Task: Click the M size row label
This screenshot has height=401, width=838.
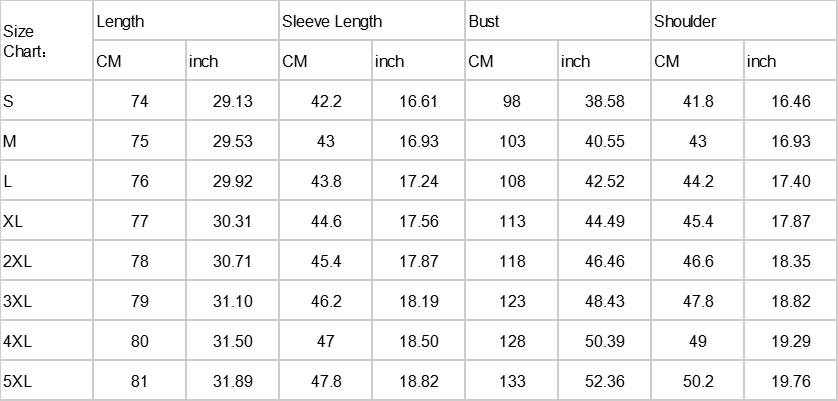Action: click(10, 141)
